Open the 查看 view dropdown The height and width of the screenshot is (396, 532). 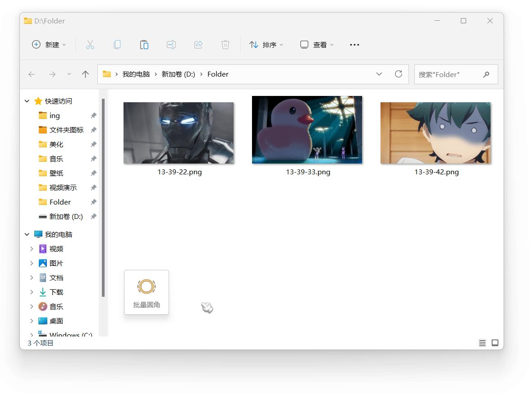pyautogui.click(x=317, y=45)
